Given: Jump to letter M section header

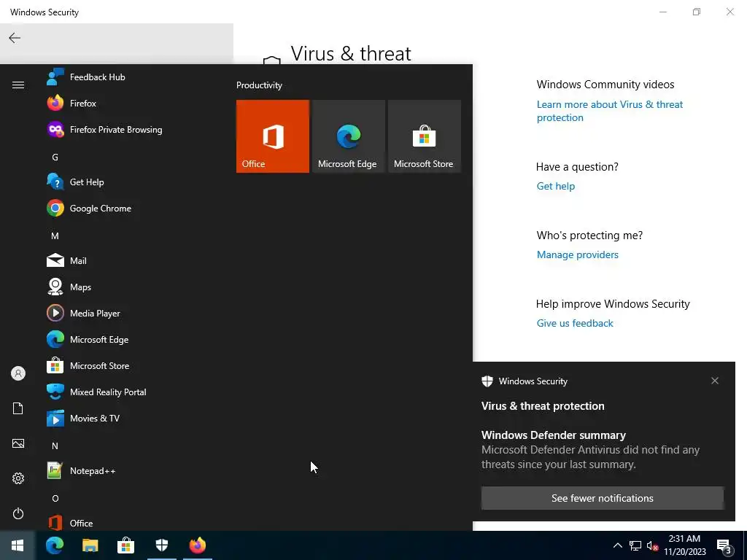Looking at the screenshot, I should pyautogui.click(x=55, y=236).
